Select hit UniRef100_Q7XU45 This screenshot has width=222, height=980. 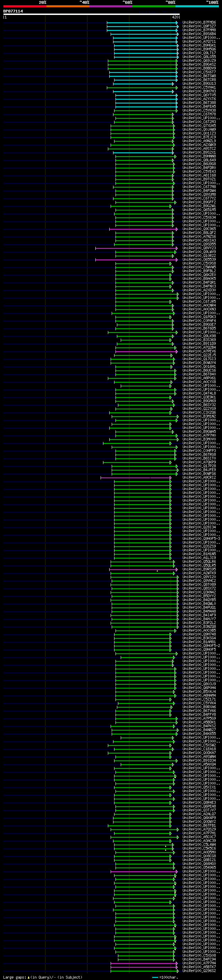[199, 125]
